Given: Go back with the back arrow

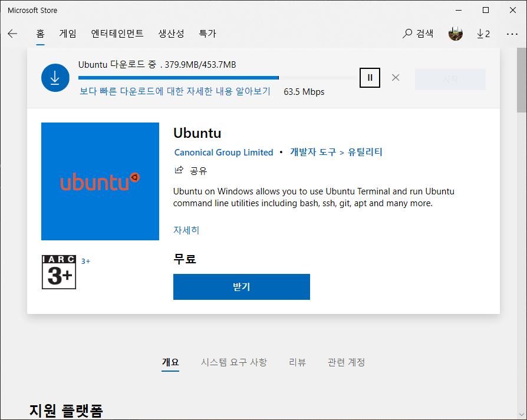Looking at the screenshot, I should point(12,34).
